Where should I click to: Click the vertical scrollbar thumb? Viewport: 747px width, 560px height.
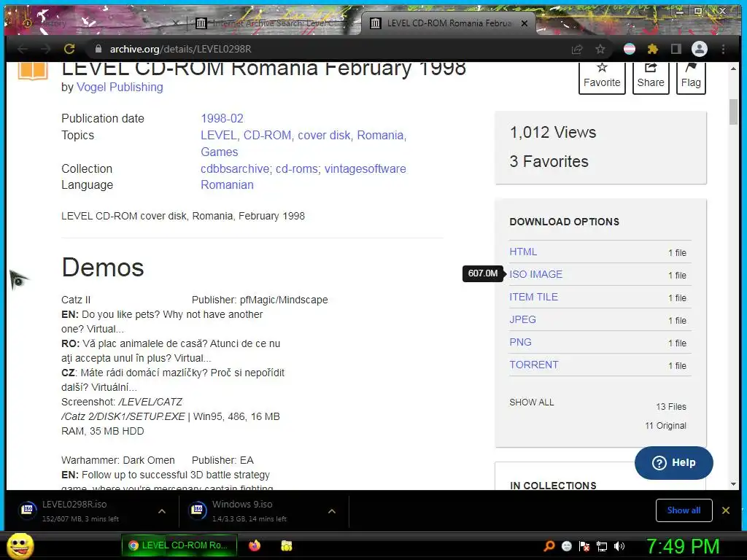point(734,112)
